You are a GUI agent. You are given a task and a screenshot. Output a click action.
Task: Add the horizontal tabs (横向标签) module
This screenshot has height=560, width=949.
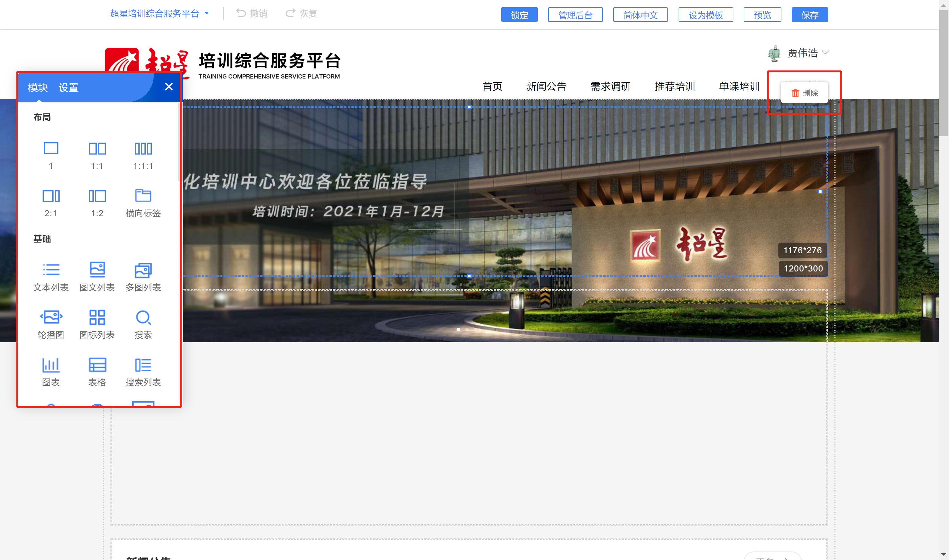[143, 196]
